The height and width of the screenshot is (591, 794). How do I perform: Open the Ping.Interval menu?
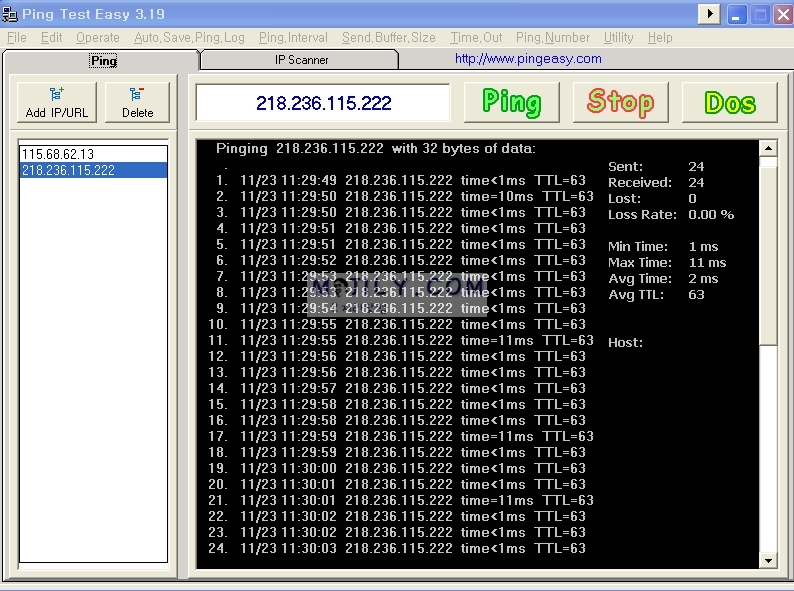pyautogui.click(x=293, y=38)
